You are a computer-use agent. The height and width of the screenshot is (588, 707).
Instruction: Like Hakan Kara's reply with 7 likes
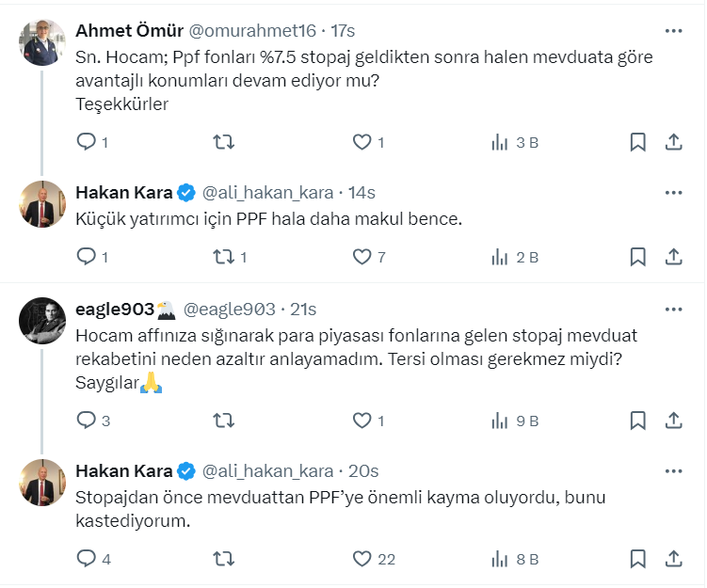tap(362, 256)
